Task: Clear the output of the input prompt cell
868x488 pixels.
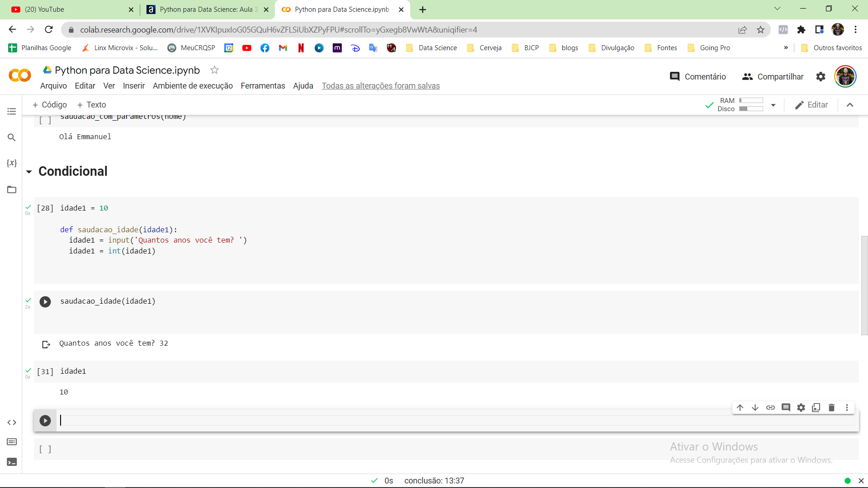Action: (x=46, y=345)
